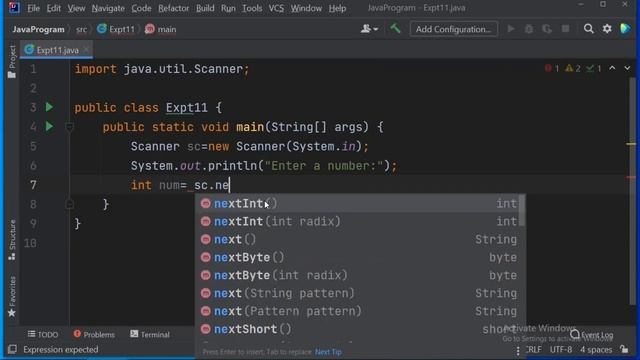Select next(String pattern) completion suggestion
This screenshot has height=360, width=640.
click(359, 293)
